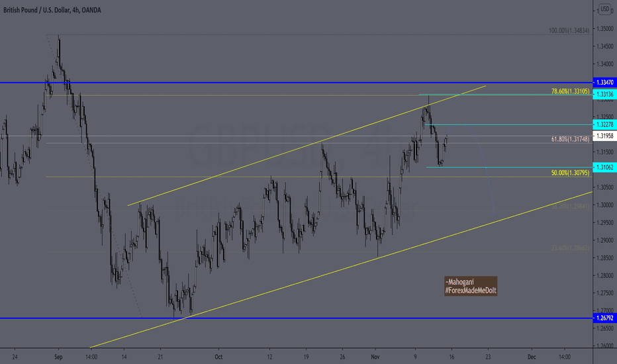Click the 1.35000 price axis value

[605, 28]
